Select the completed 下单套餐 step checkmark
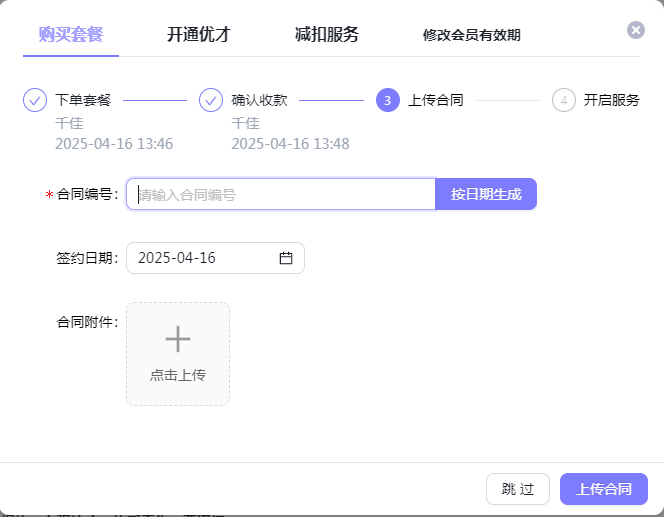 pyautogui.click(x=35, y=100)
